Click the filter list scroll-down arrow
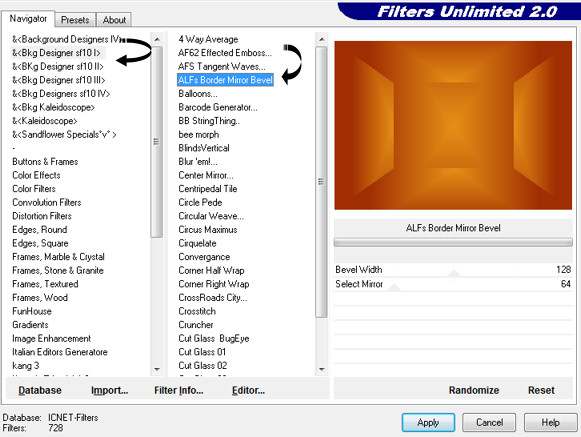 coord(322,370)
